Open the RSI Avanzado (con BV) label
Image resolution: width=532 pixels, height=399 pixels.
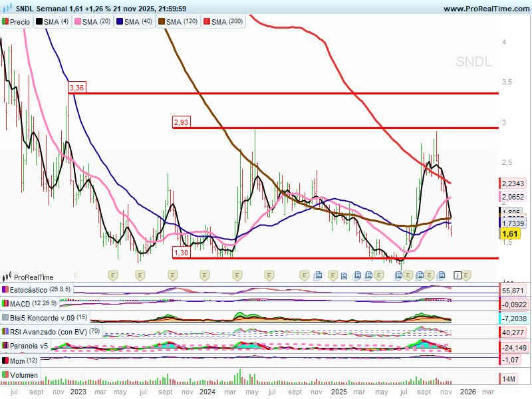(x=45, y=332)
